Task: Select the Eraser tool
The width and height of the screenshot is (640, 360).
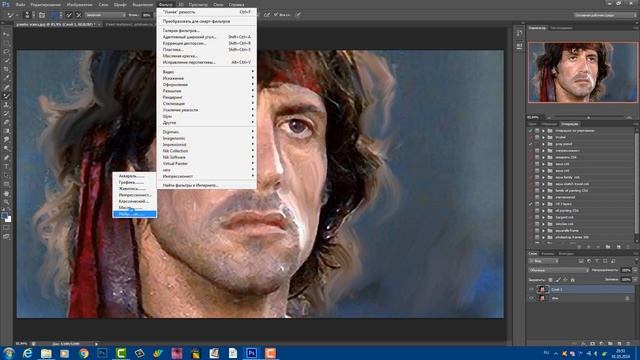Action: [x=6, y=122]
